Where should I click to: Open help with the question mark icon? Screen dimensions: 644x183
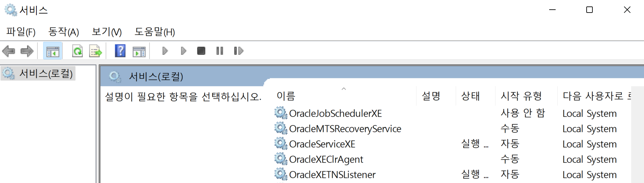pyautogui.click(x=120, y=51)
